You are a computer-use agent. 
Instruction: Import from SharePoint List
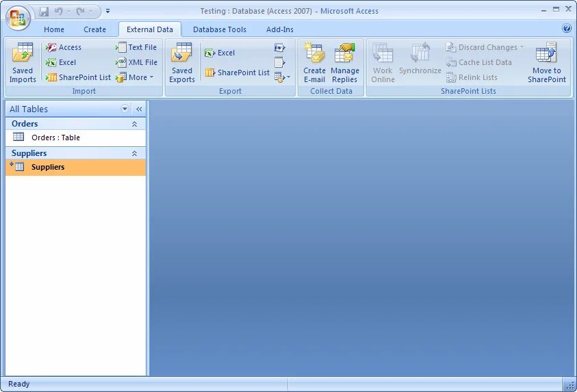[x=78, y=77]
